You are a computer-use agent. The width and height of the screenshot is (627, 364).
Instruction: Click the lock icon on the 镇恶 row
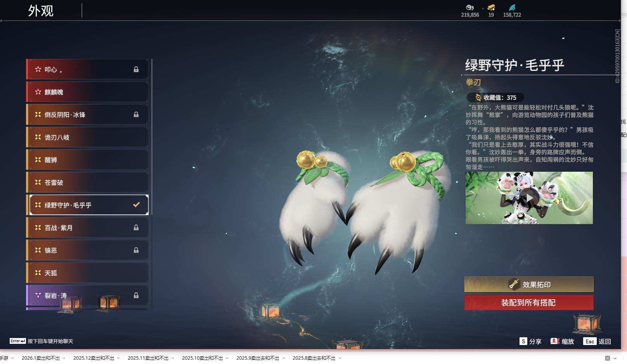(136, 250)
